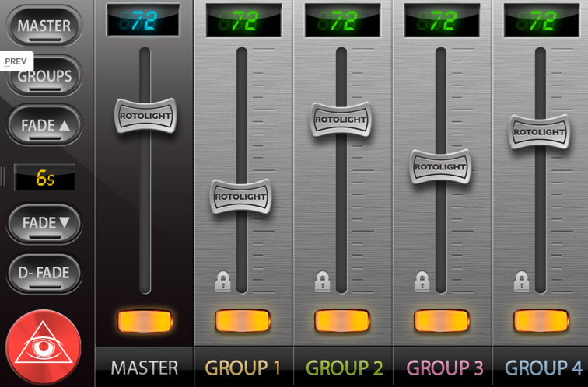Activate the D-FADE button
The width and height of the screenshot is (588, 387).
[x=44, y=273]
